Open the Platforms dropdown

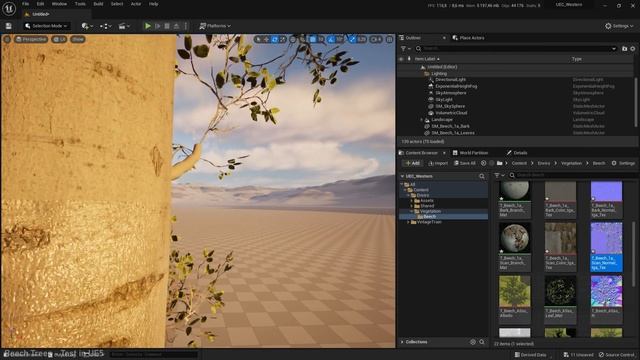click(x=215, y=26)
